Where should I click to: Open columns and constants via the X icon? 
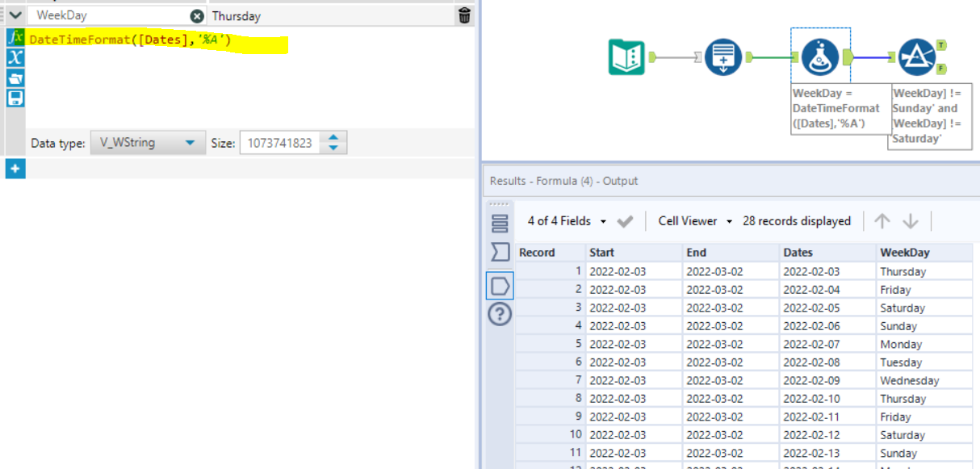pyautogui.click(x=14, y=57)
